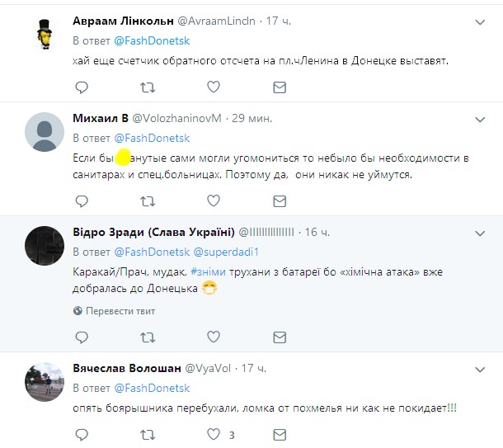Screen dimensions: 503x448
Task: Open the 29 мин. timestamp on Михаил В's tweet
Action: [251, 118]
